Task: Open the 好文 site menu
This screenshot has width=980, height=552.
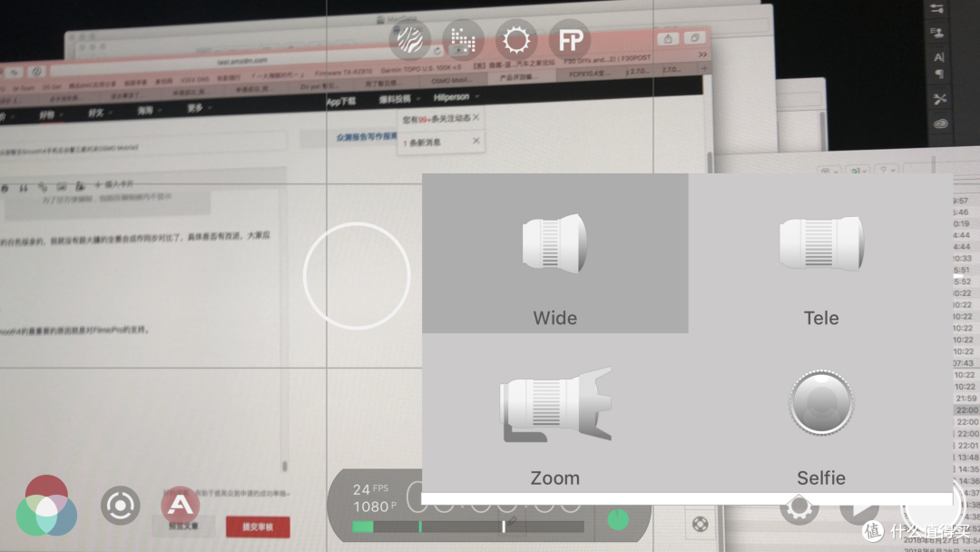Action: coord(100,113)
